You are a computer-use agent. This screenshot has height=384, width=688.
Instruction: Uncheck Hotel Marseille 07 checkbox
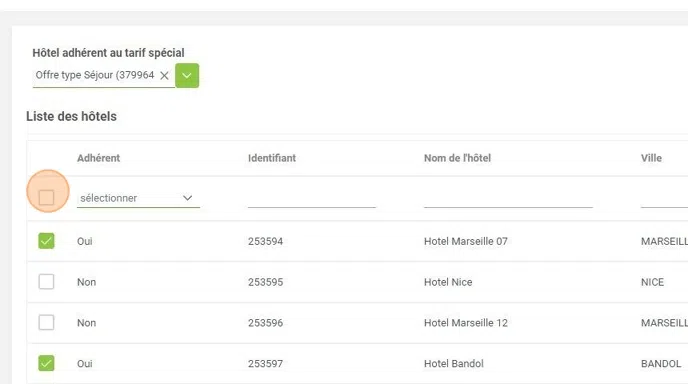coord(47,241)
